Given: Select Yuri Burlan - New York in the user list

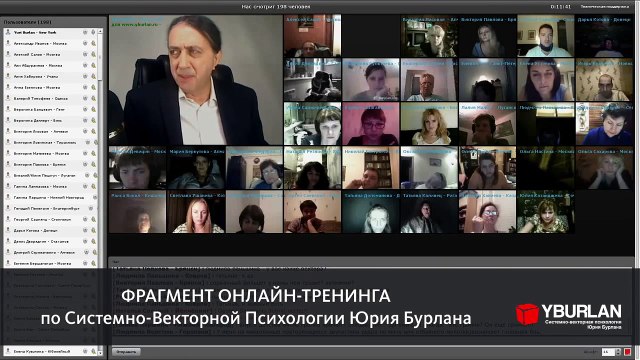Looking at the screenshot, I should point(51,32).
